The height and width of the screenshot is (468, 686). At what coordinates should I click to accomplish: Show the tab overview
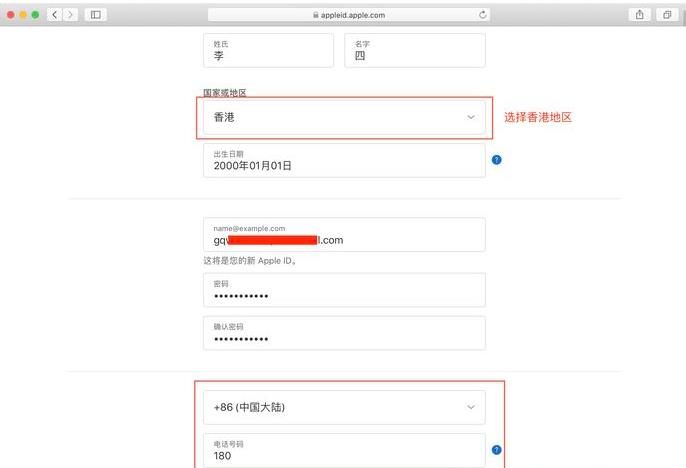coord(666,15)
